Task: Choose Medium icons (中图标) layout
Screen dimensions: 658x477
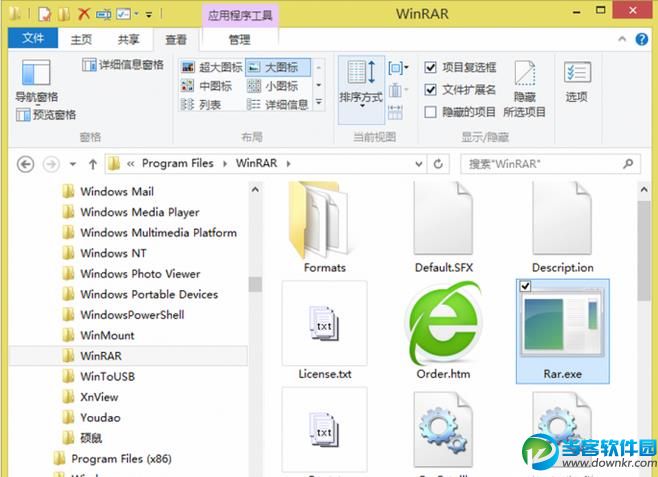Action: [x=206, y=86]
